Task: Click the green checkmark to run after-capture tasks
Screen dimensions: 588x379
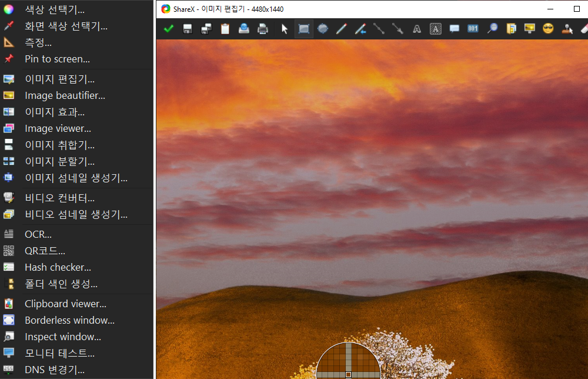Action: click(x=169, y=28)
